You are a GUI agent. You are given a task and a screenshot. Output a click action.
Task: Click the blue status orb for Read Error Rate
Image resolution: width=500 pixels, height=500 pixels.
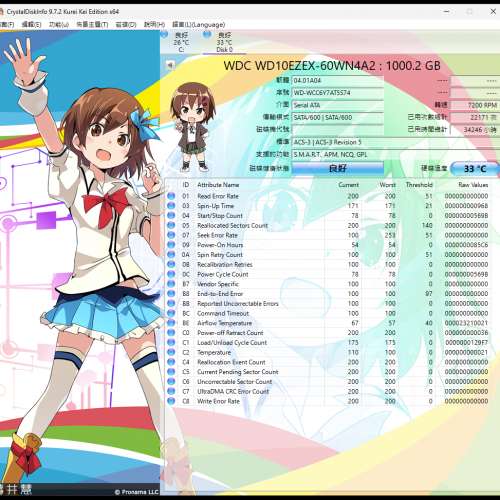171,196
